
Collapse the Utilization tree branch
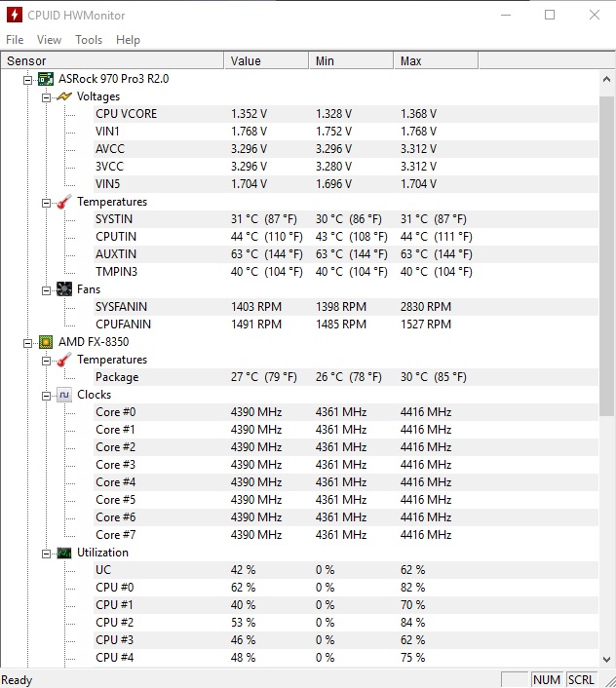pyautogui.click(x=46, y=554)
